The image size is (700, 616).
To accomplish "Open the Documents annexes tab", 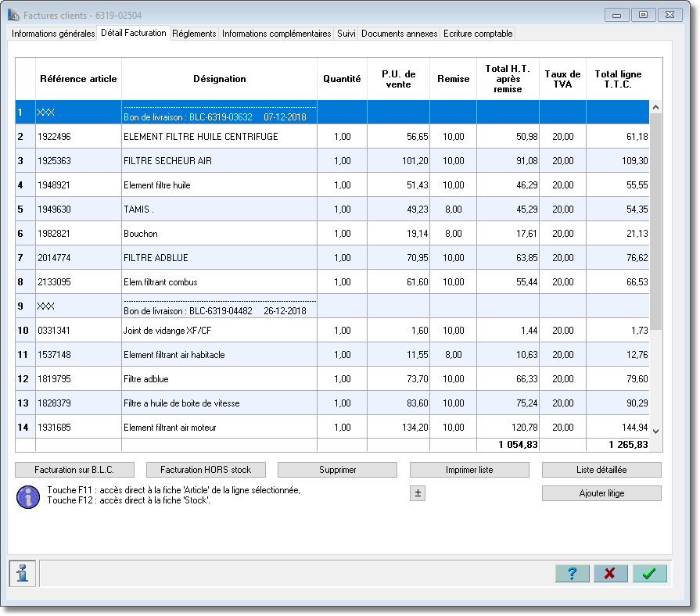I will pyautogui.click(x=399, y=34).
